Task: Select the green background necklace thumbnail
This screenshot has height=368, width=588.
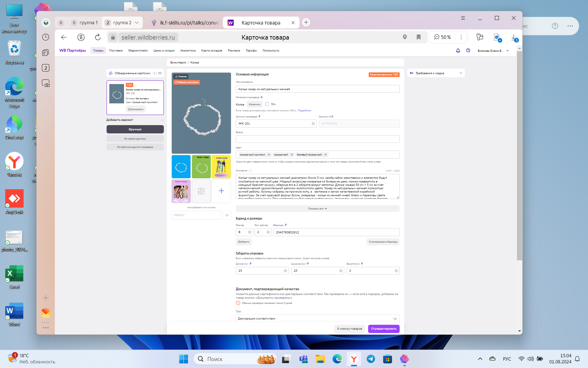Action: pos(201,167)
